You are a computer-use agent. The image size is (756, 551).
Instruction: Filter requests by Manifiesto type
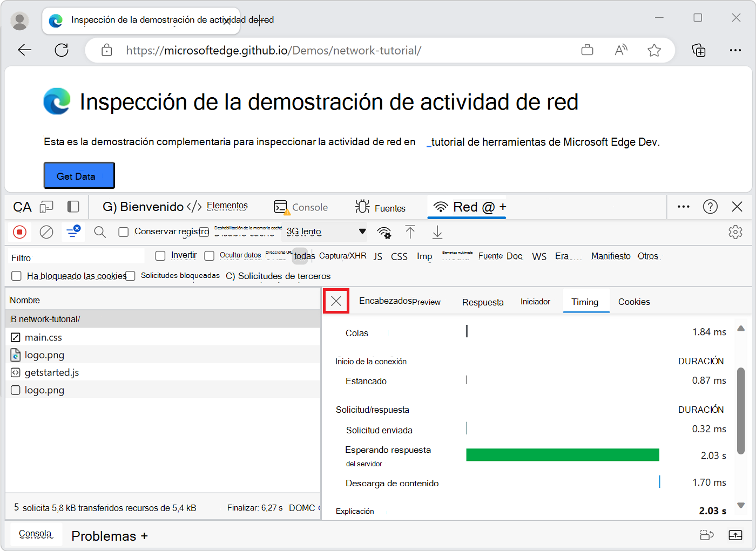coord(611,256)
